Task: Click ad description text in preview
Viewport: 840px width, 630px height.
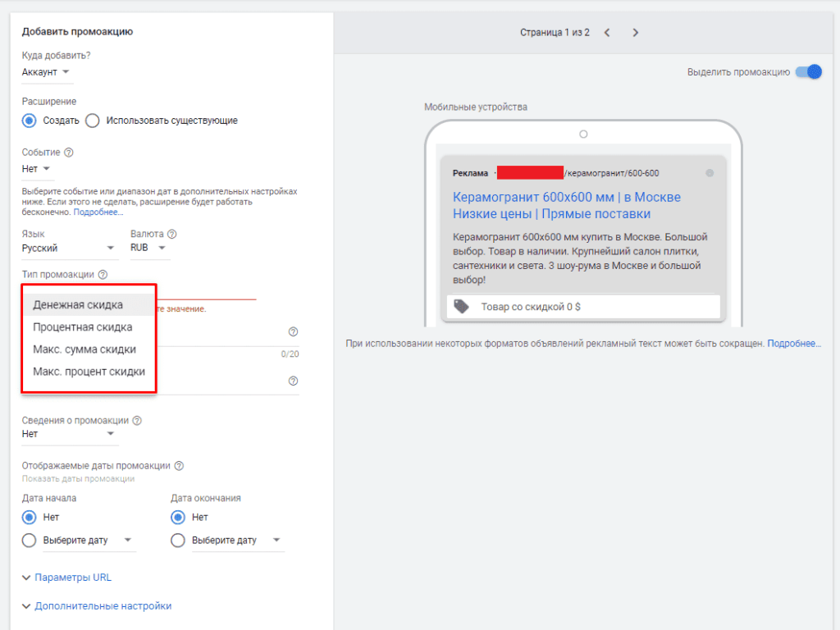Action: (580, 258)
